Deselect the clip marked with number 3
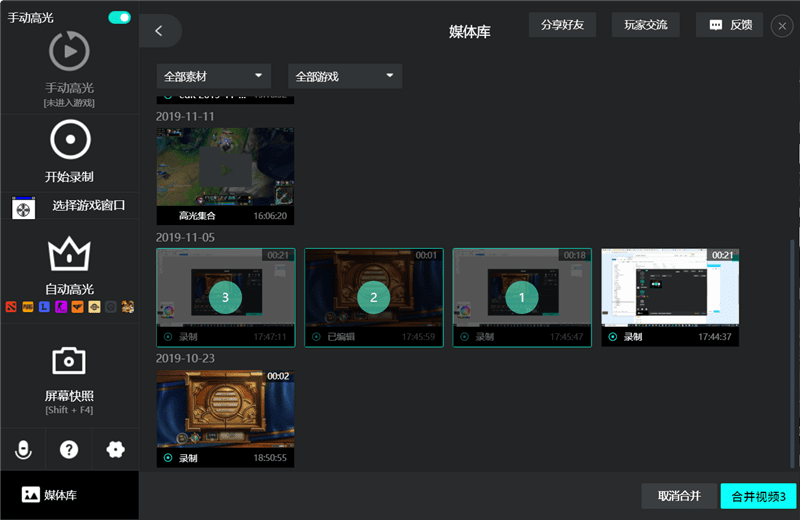This screenshot has width=800, height=520. coord(226,297)
